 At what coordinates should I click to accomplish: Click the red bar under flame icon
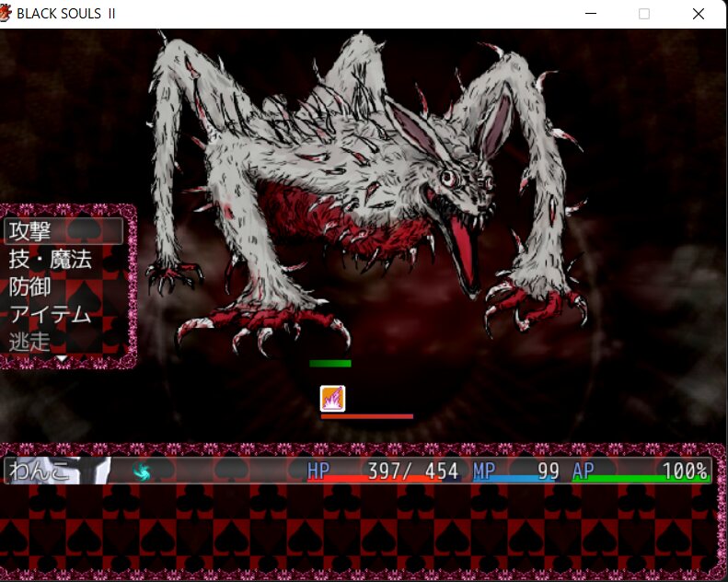[367, 416]
